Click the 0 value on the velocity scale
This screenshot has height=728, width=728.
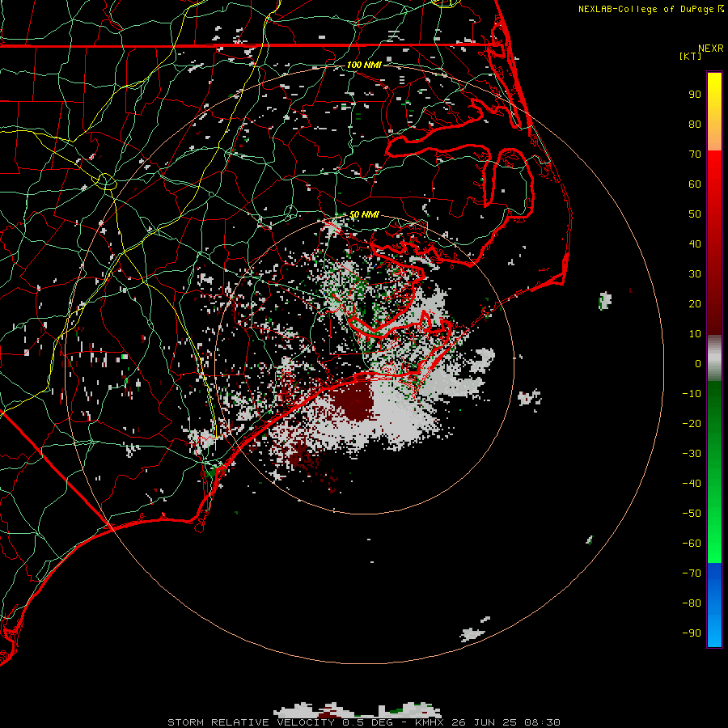pos(698,363)
